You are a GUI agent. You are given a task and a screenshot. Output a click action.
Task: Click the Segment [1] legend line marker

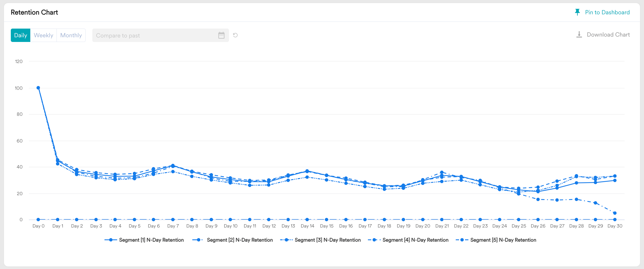(110, 240)
